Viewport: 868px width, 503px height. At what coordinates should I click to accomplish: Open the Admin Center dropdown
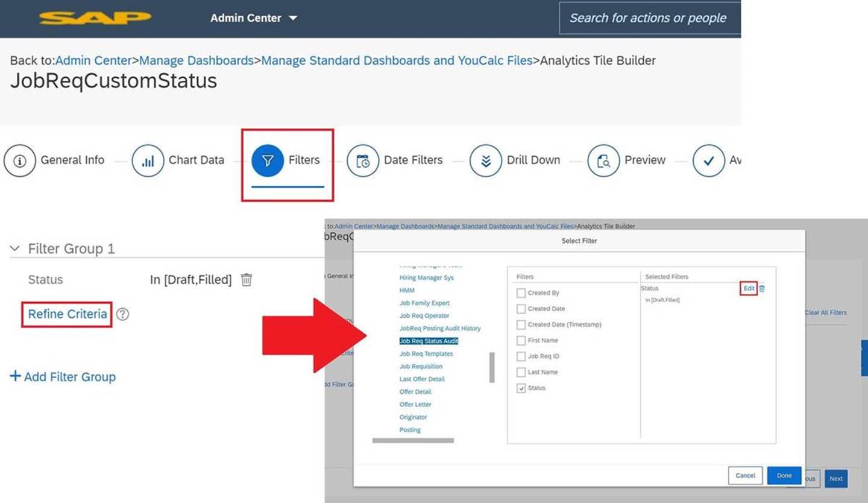pyautogui.click(x=254, y=18)
